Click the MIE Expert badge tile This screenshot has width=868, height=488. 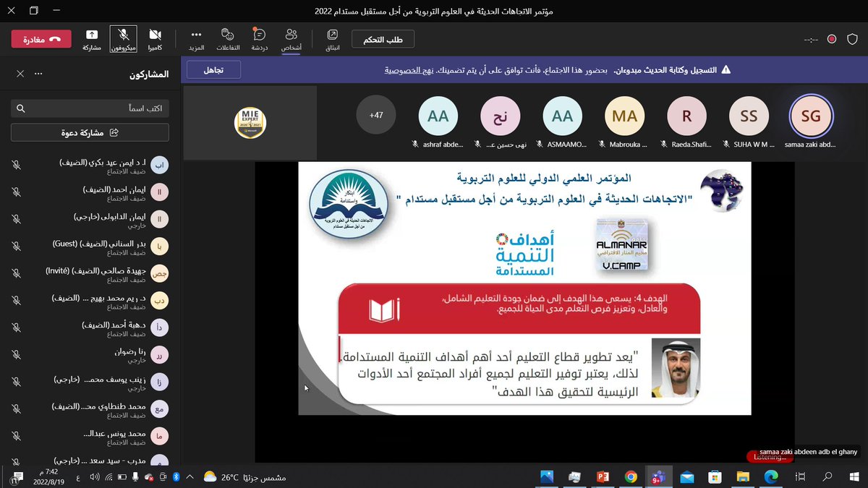point(250,123)
